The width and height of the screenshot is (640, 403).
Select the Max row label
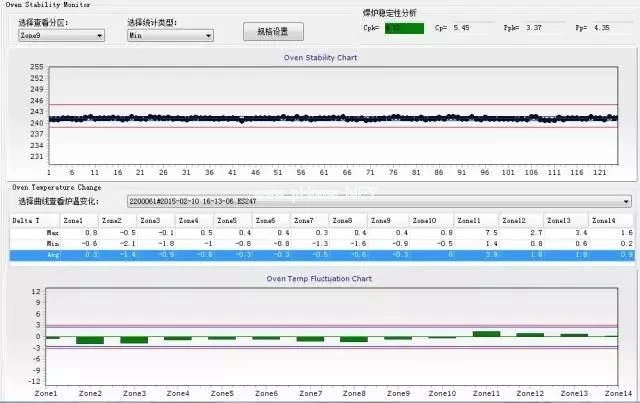tap(53, 233)
